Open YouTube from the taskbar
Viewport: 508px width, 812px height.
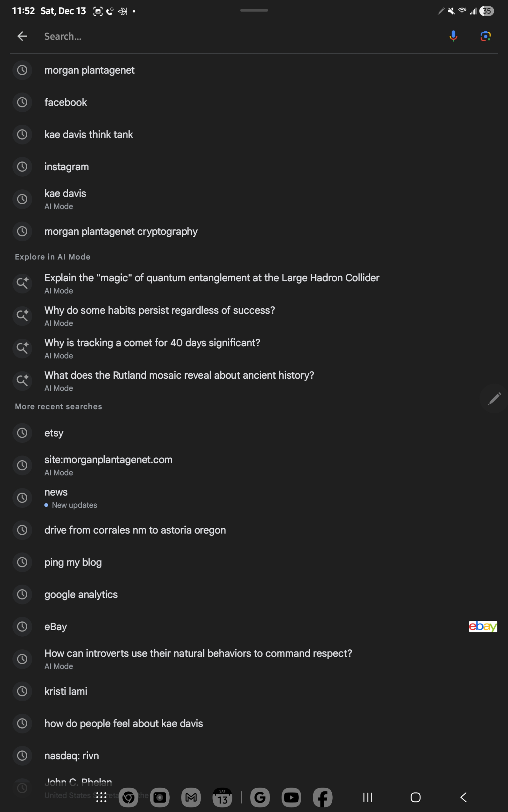[291, 797]
